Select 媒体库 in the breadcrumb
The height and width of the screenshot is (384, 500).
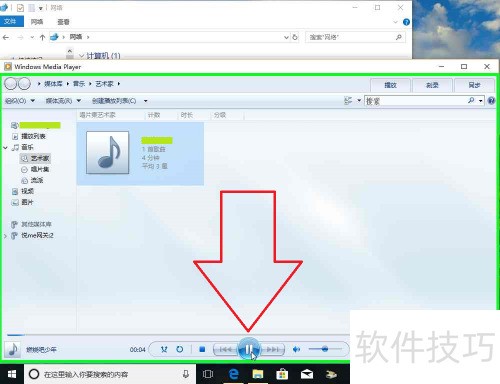click(53, 84)
